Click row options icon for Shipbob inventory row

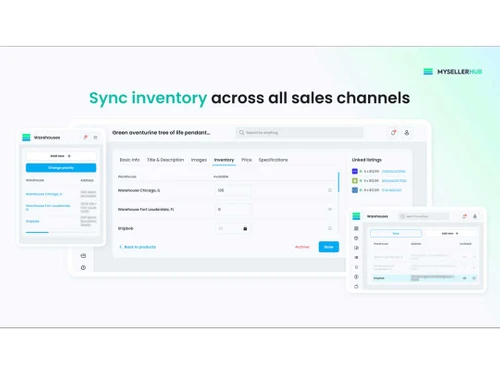(330, 228)
